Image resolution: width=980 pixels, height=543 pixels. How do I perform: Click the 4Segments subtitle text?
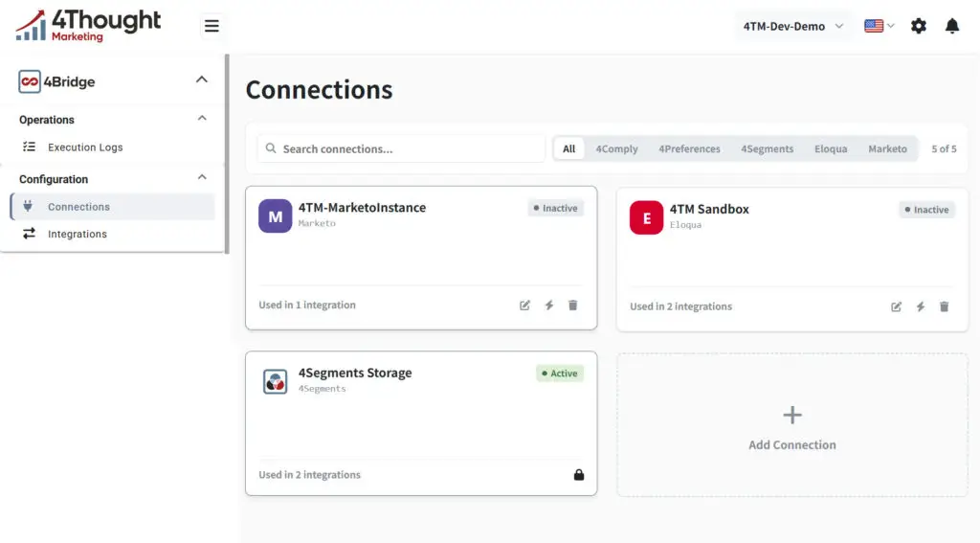tap(322, 389)
